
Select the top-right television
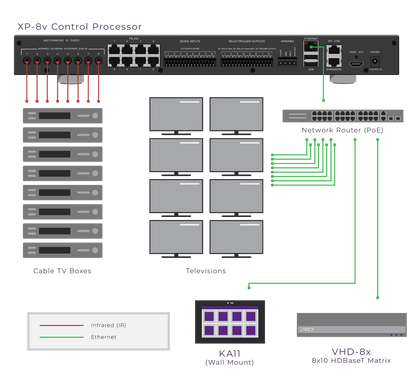[236, 116]
